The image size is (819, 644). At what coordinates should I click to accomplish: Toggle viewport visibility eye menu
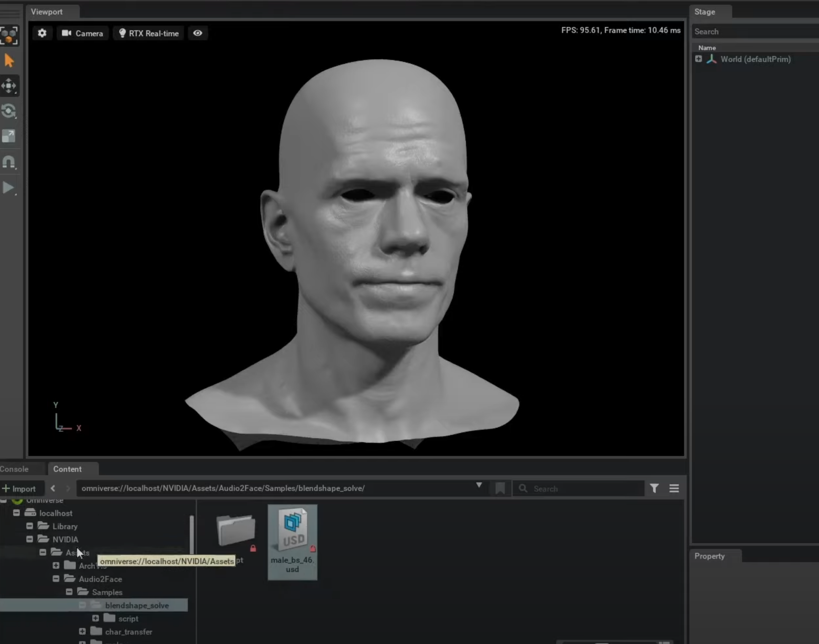click(198, 33)
